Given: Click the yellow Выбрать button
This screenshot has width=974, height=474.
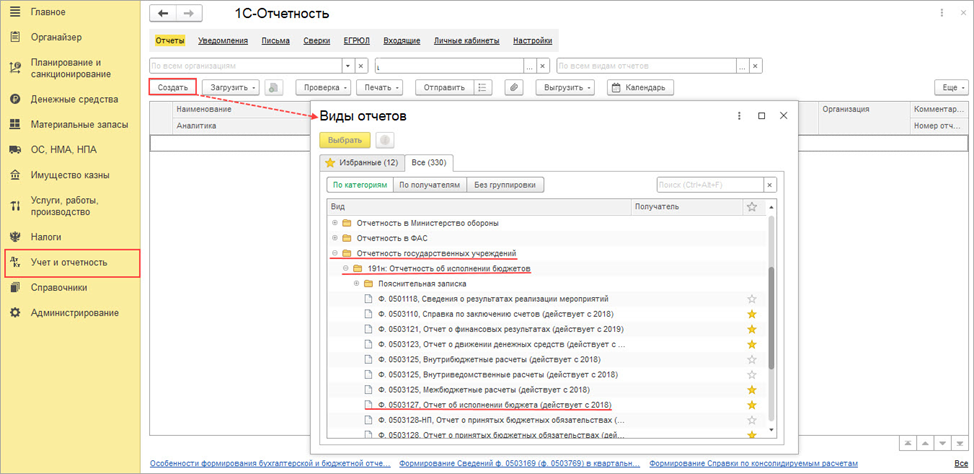Looking at the screenshot, I should (x=345, y=140).
